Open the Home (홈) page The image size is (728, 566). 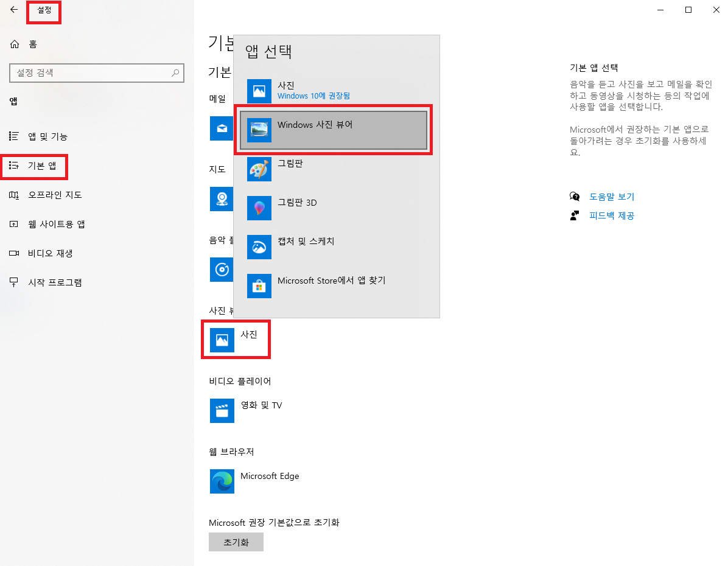click(23, 44)
